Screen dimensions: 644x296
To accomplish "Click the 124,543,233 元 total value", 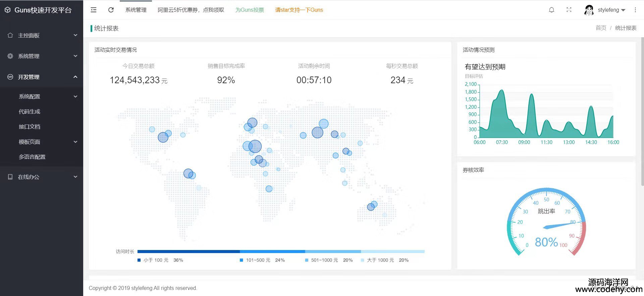I will [139, 80].
